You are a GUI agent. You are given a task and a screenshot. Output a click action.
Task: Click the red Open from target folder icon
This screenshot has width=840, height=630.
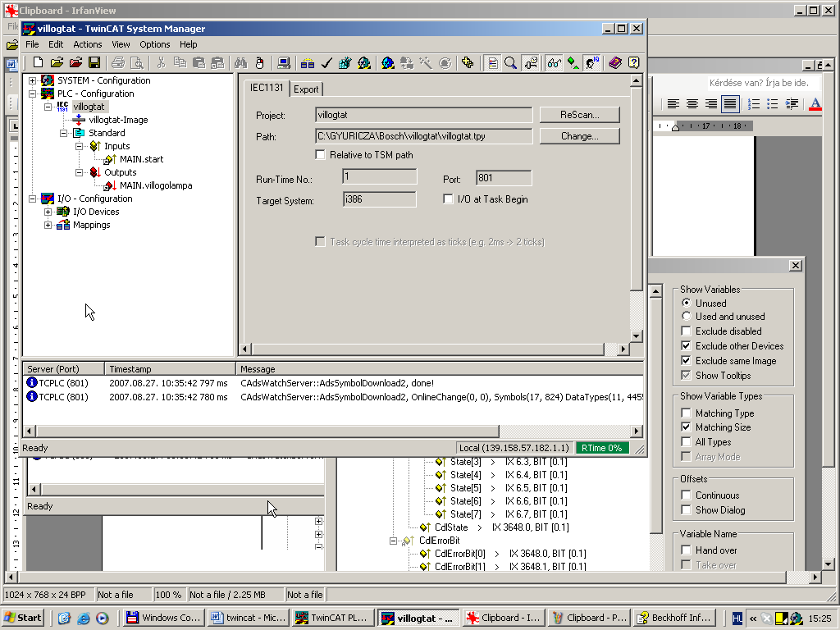(75, 63)
